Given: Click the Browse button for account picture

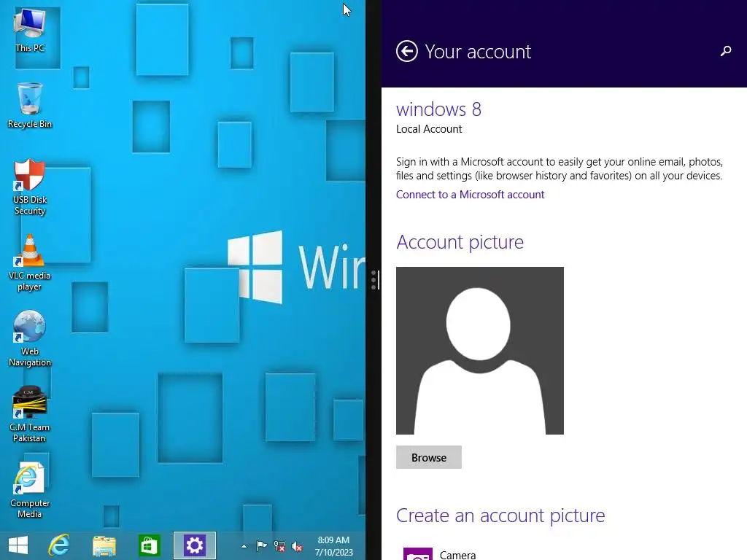Looking at the screenshot, I should click(428, 457).
